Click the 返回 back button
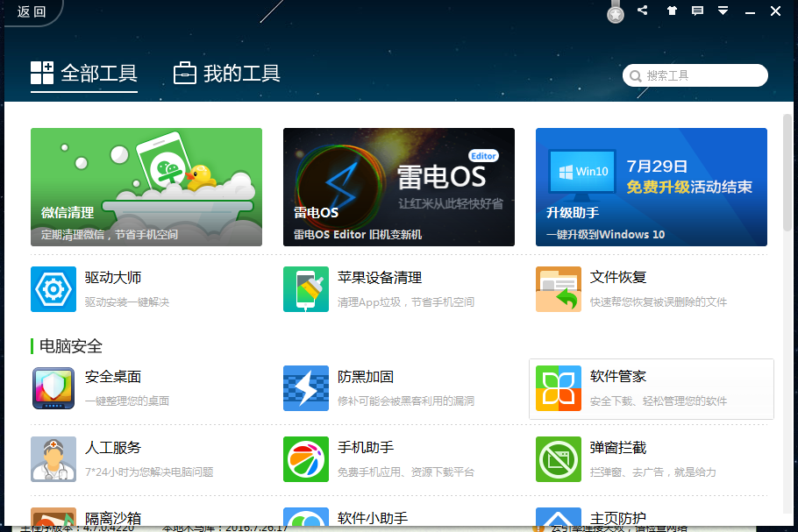The height and width of the screenshot is (532, 798). point(32,11)
